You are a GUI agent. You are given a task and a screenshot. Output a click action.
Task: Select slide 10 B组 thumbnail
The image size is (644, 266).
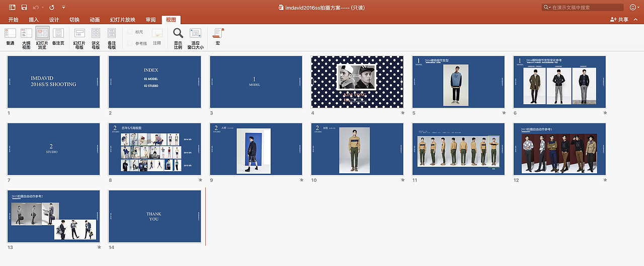click(357, 149)
